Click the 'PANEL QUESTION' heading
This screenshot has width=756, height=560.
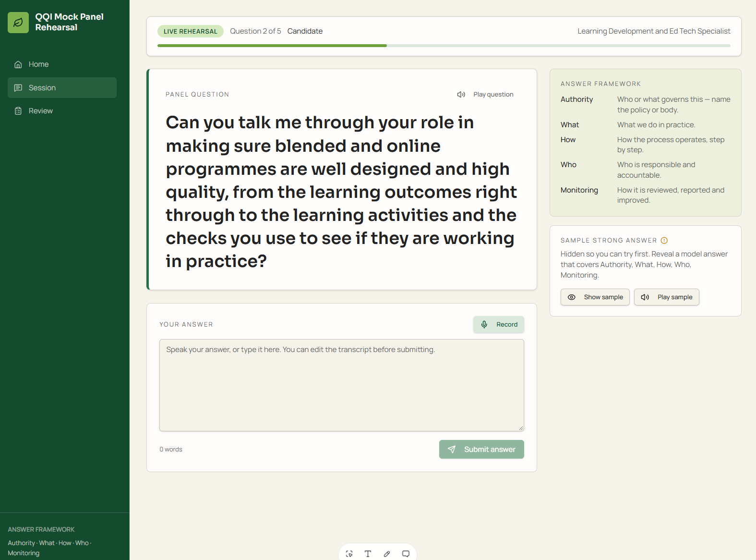(197, 95)
